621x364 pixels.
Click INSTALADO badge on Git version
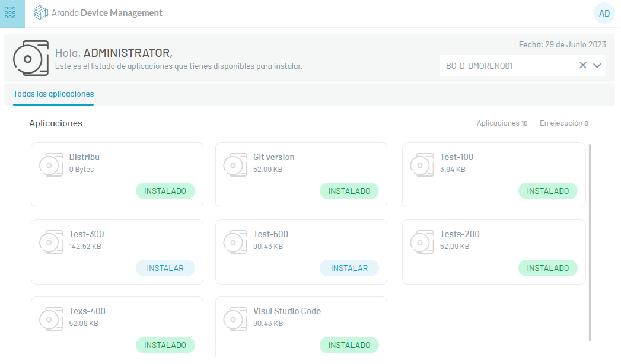pyautogui.click(x=349, y=191)
